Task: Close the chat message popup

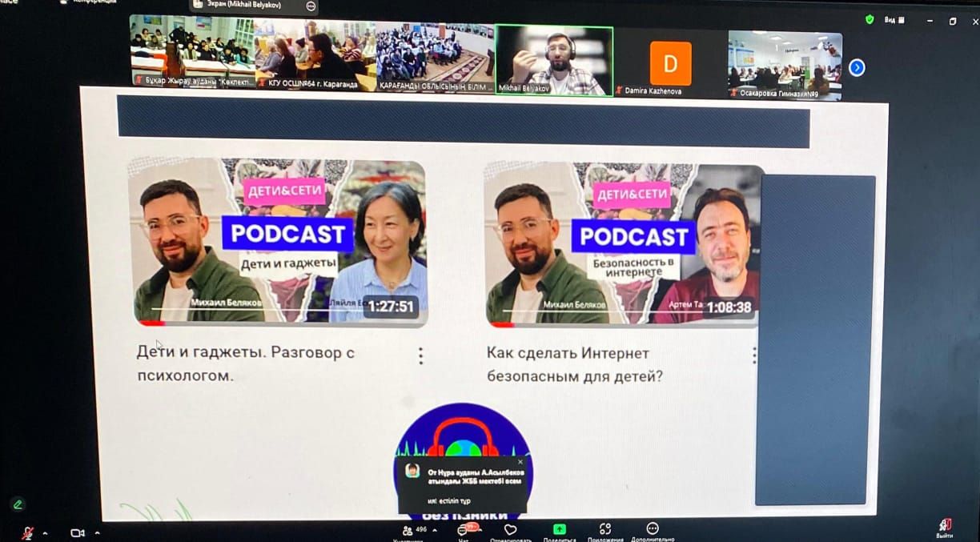Action: [520, 462]
